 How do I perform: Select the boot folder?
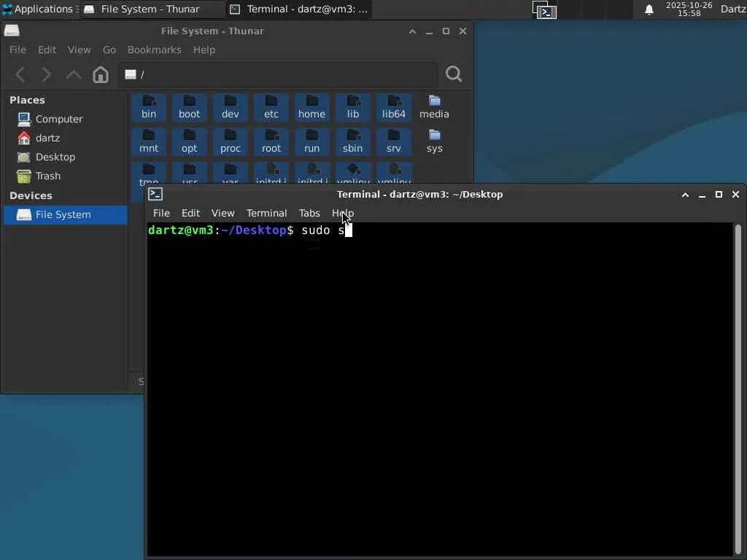pyautogui.click(x=189, y=107)
